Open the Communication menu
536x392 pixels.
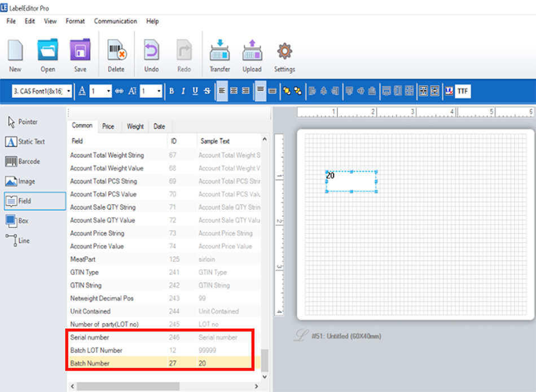[115, 21]
